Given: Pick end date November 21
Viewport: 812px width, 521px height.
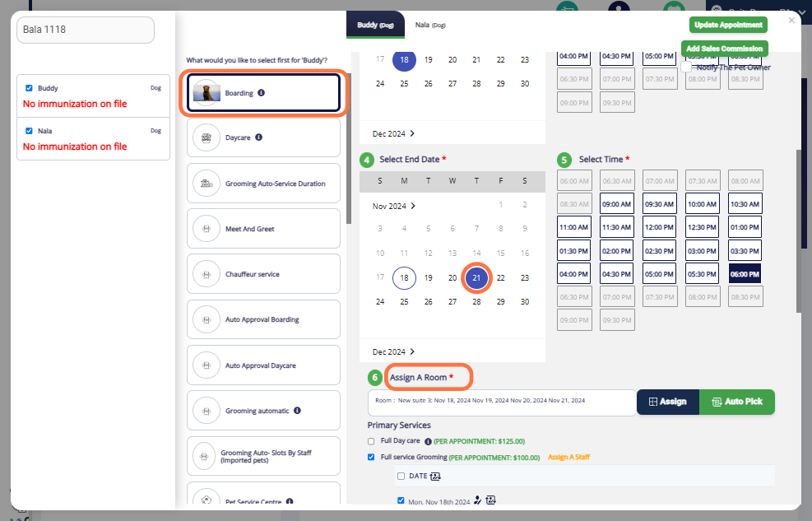Looking at the screenshot, I should (x=476, y=277).
